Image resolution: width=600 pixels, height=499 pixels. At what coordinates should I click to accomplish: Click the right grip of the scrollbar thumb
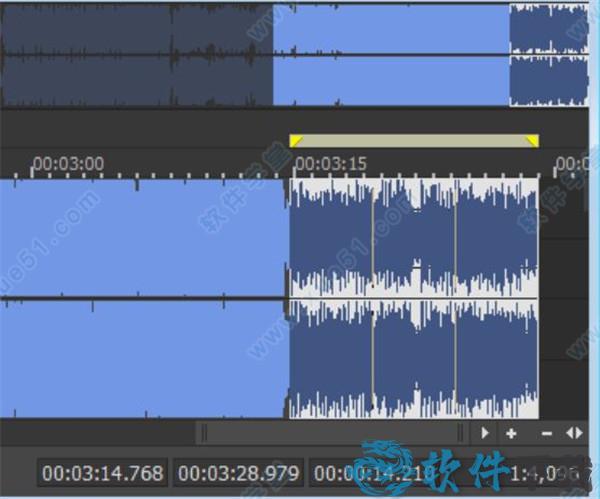coord(460,433)
